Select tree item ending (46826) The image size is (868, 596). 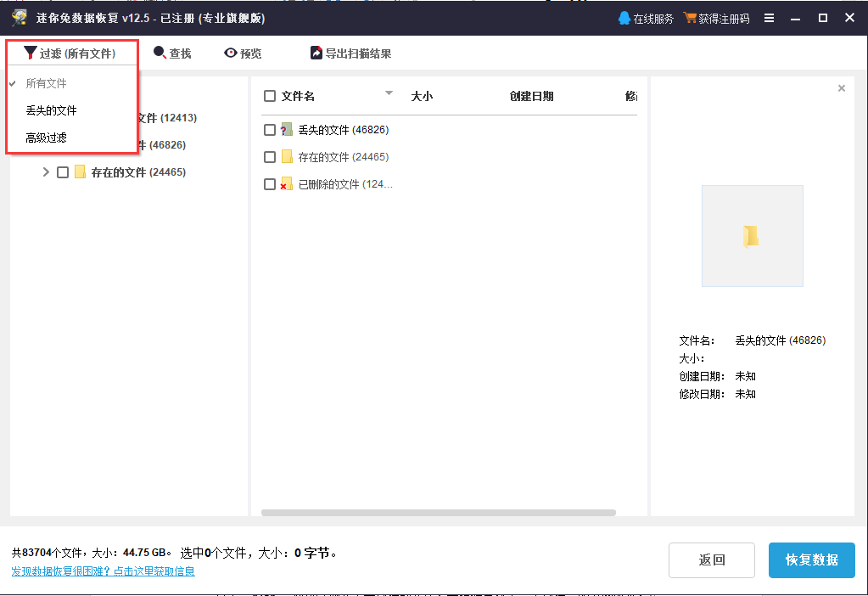pyautogui.click(x=162, y=145)
